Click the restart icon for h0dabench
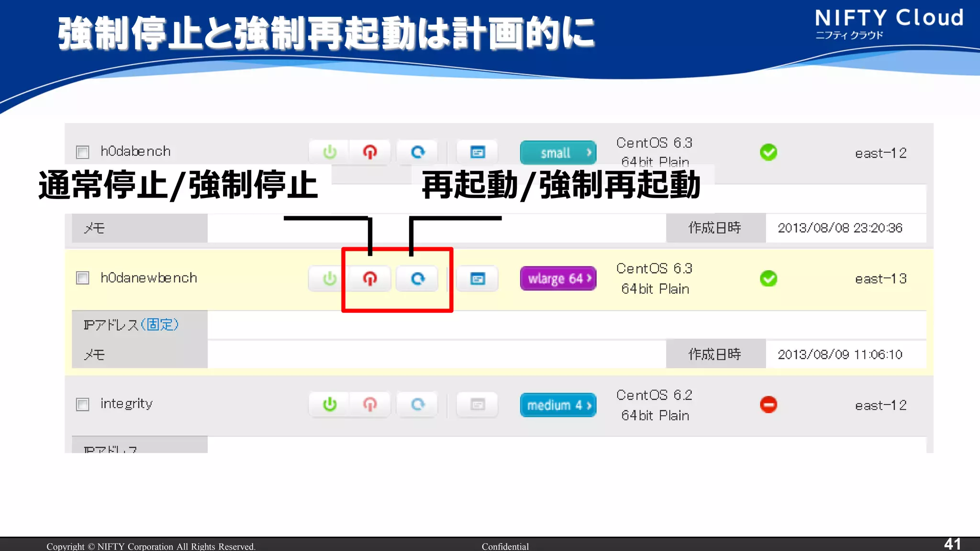The image size is (980, 551). pos(418,153)
